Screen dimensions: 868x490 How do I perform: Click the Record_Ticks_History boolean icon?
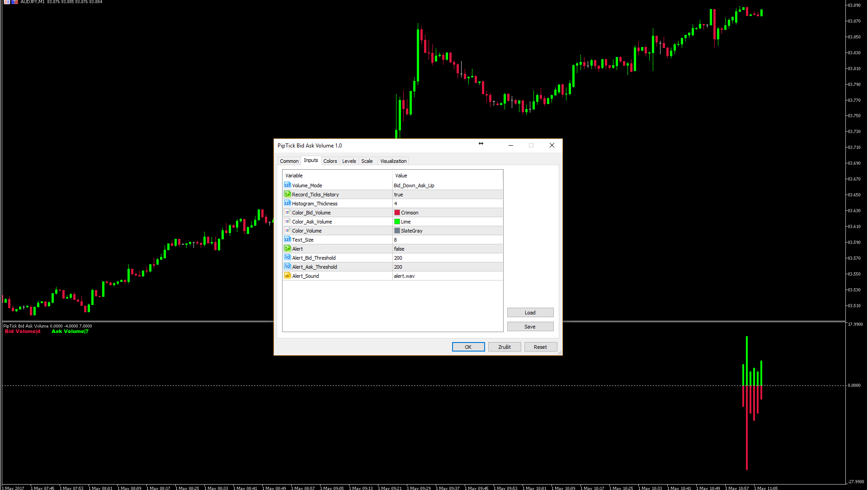(x=287, y=194)
